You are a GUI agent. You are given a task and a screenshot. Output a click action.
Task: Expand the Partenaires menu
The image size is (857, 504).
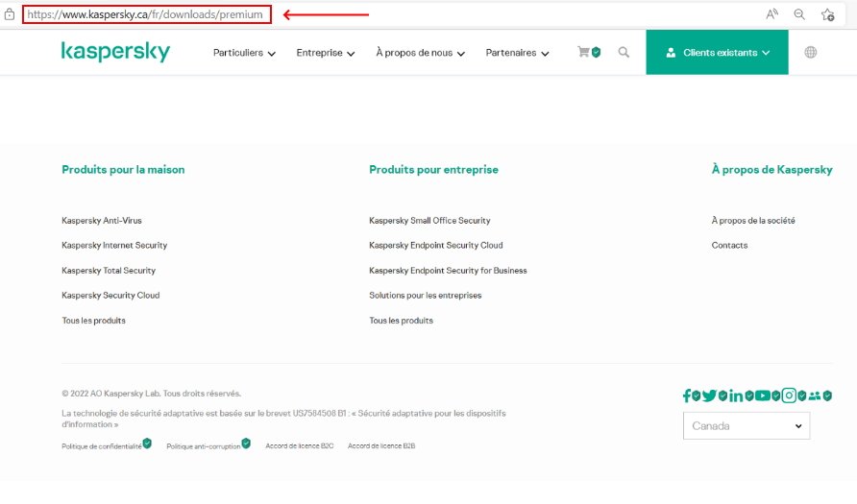517,53
